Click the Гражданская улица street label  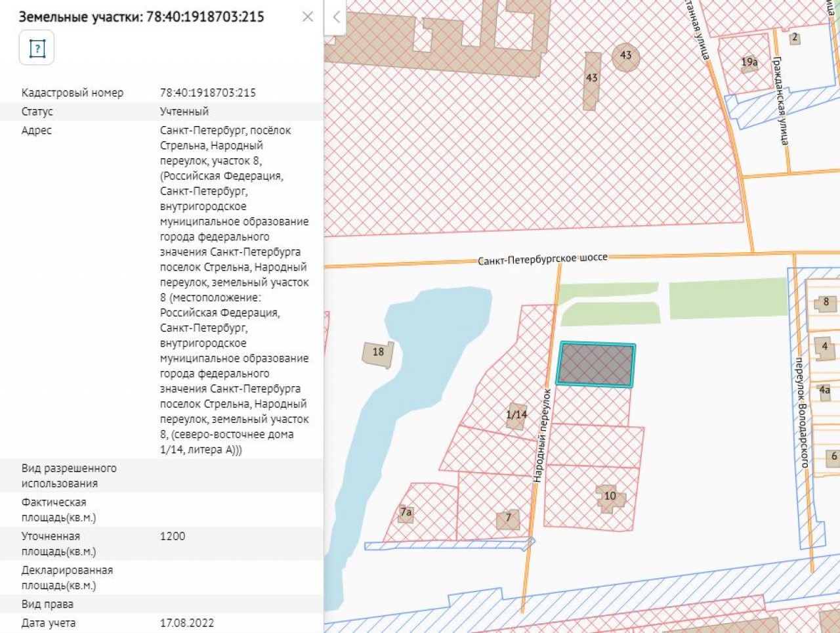coord(780,100)
